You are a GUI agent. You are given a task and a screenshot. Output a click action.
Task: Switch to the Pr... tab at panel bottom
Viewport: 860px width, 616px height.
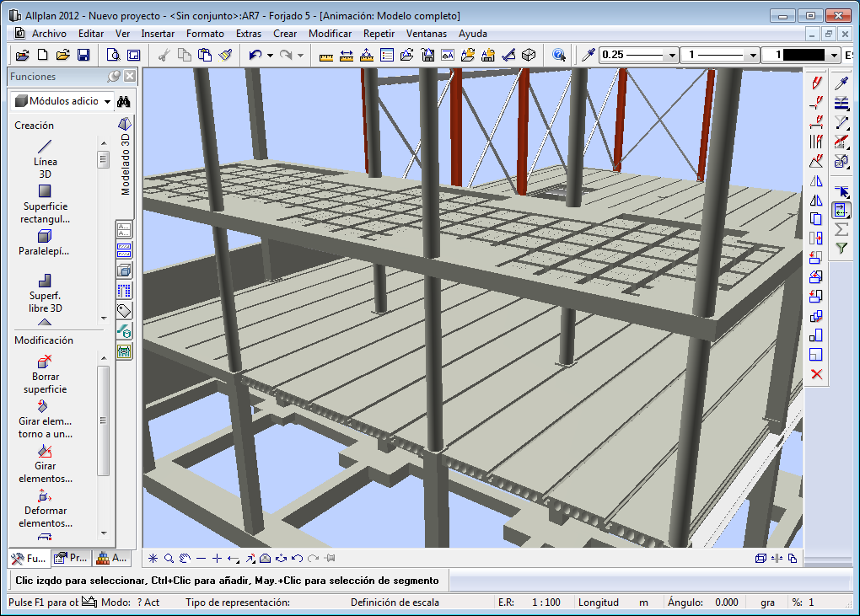(72, 559)
